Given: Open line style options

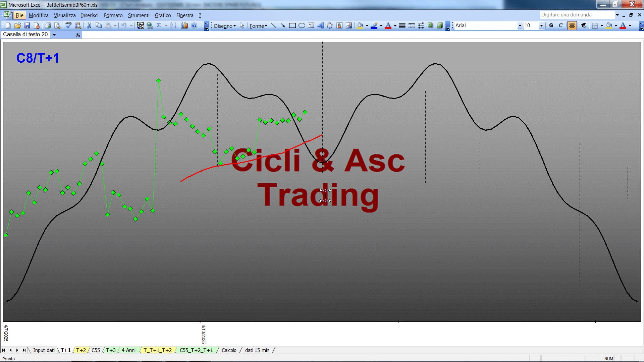Looking at the screenshot, I should click(x=402, y=25).
